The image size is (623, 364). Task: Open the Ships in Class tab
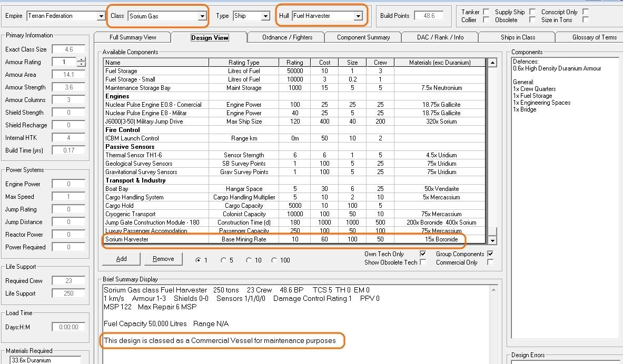click(518, 37)
